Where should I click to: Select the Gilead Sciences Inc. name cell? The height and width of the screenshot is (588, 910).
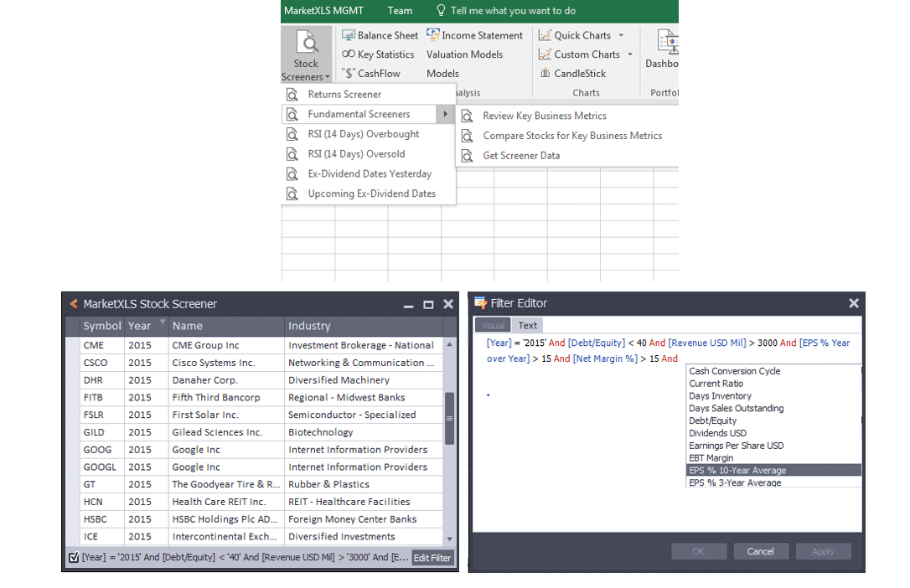(226, 432)
